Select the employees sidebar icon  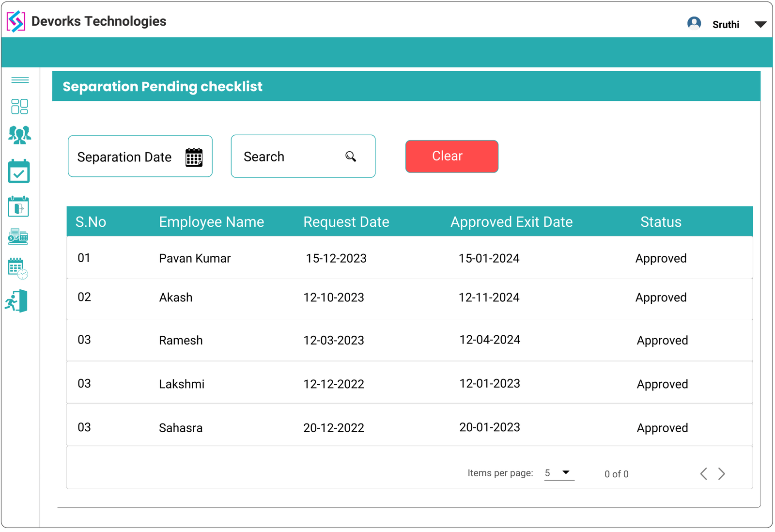click(x=19, y=136)
